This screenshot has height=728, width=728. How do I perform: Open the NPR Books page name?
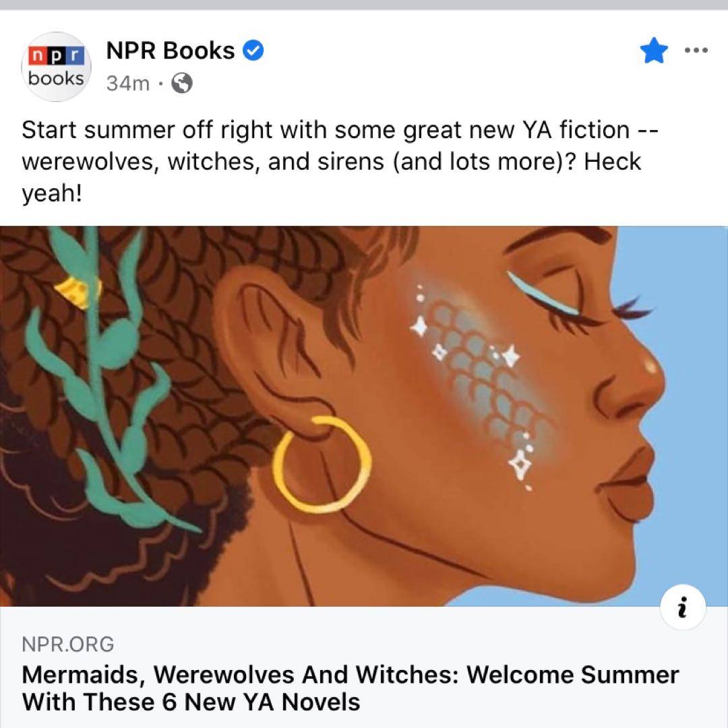[171, 51]
